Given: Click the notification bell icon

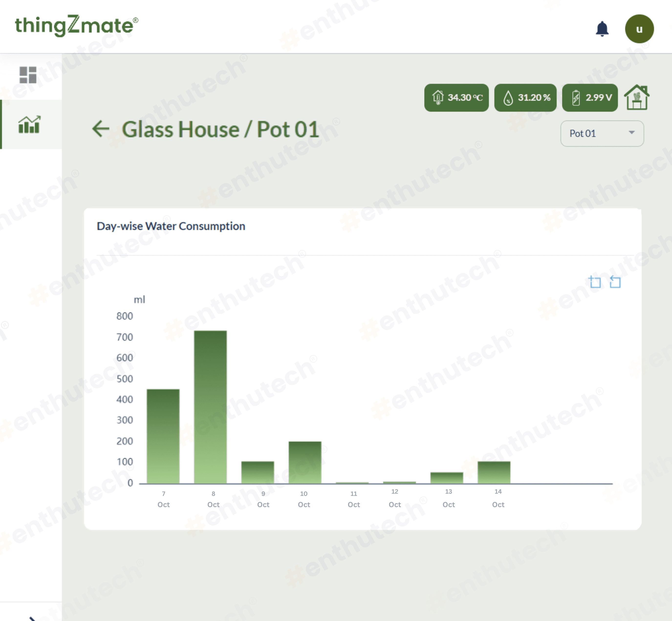Looking at the screenshot, I should (602, 29).
